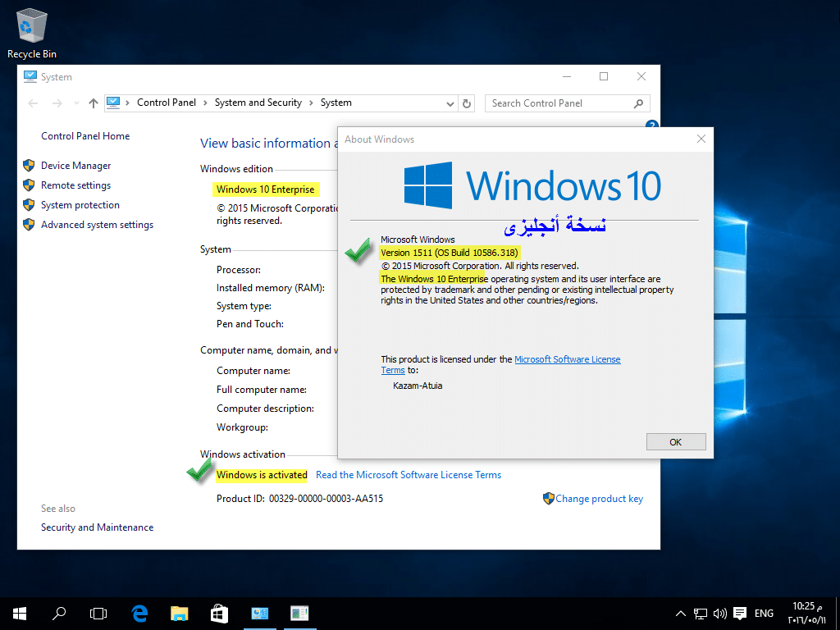Open Microsoft Software License Terms in About Windows
840x630 pixels.
click(568, 359)
